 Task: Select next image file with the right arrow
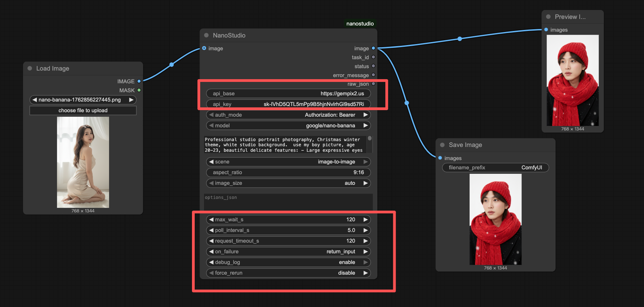[x=131, y=100]
